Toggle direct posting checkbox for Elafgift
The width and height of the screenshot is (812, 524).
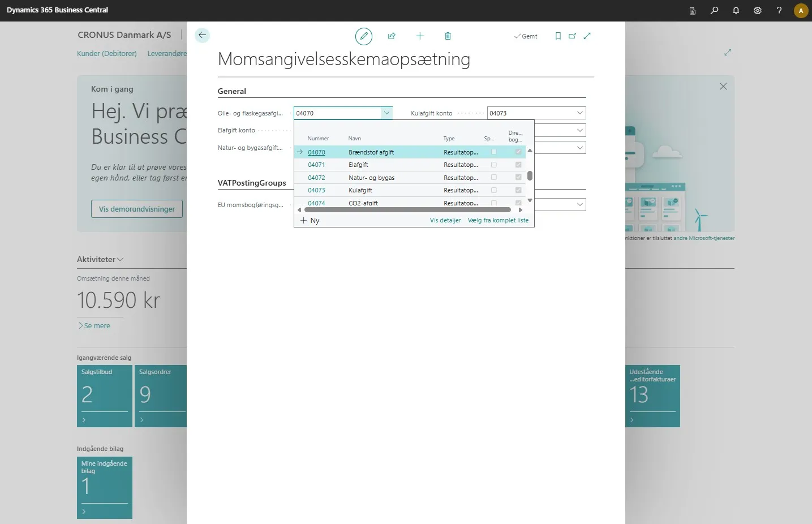click(x=518, y=165)
